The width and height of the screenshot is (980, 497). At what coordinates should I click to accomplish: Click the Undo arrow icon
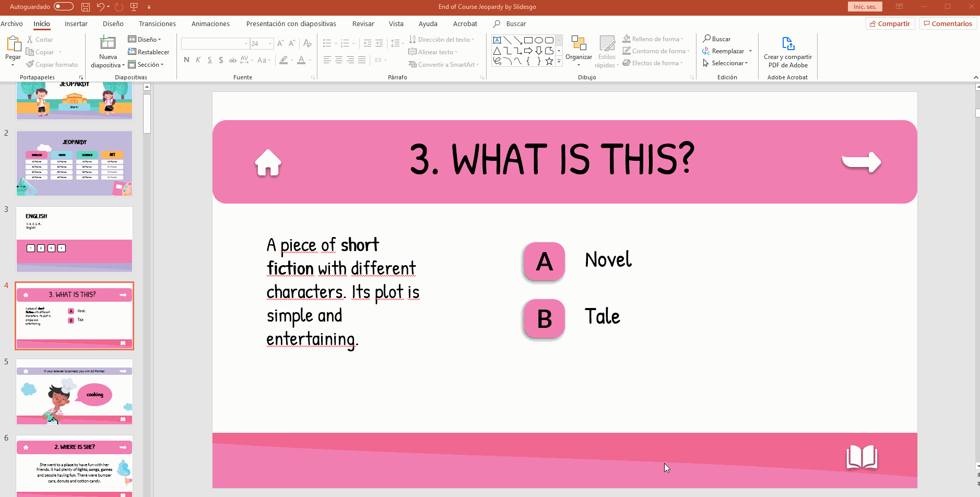coord(100,7)
